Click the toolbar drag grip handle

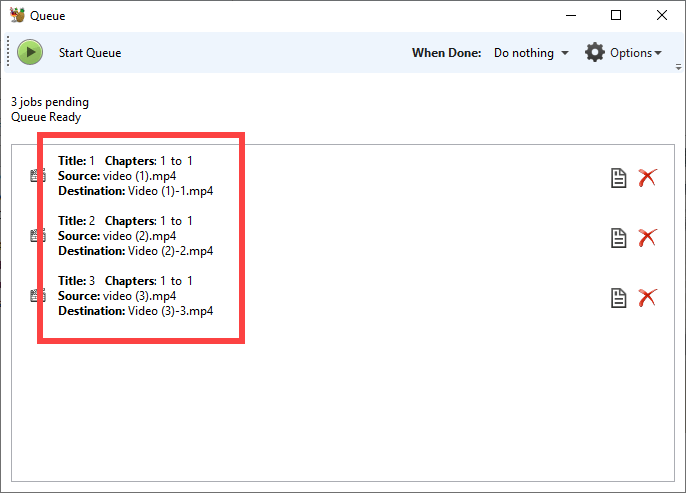pos(8,52)
